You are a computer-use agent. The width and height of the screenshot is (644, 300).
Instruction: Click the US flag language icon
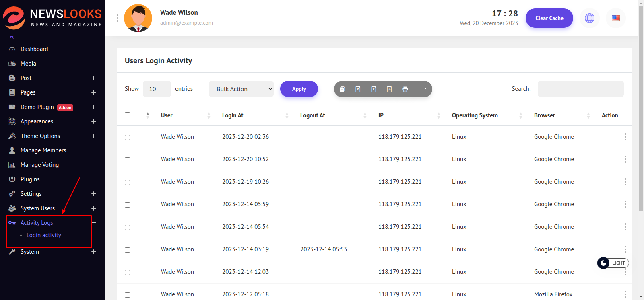615,18
